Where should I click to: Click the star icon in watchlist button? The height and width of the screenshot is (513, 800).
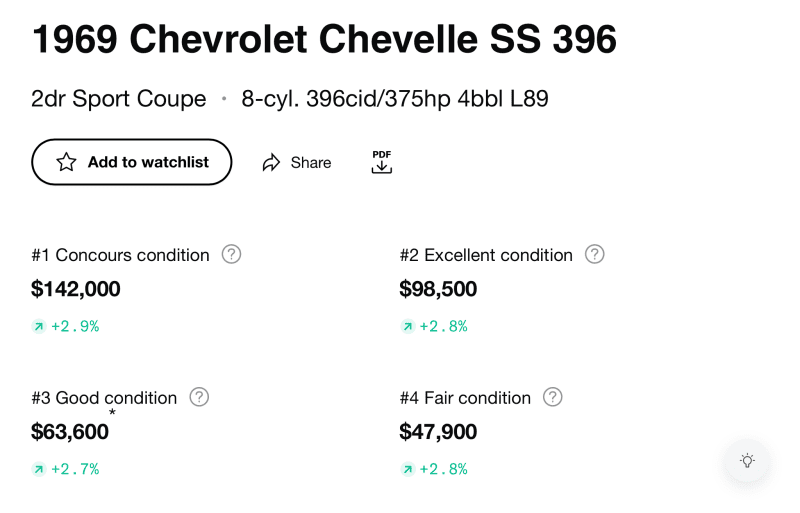[66, 162]
